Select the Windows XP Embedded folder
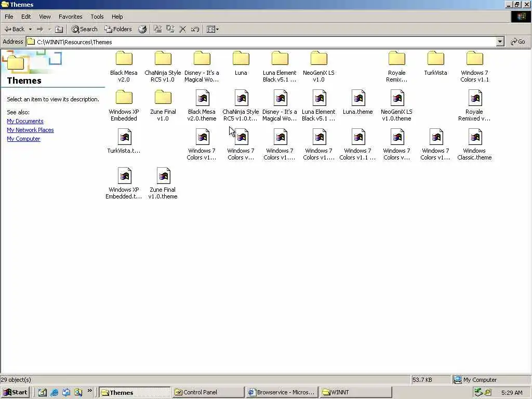Image resolution: width=532 pixels, height=399 pixels. click(x=124, y=105)
